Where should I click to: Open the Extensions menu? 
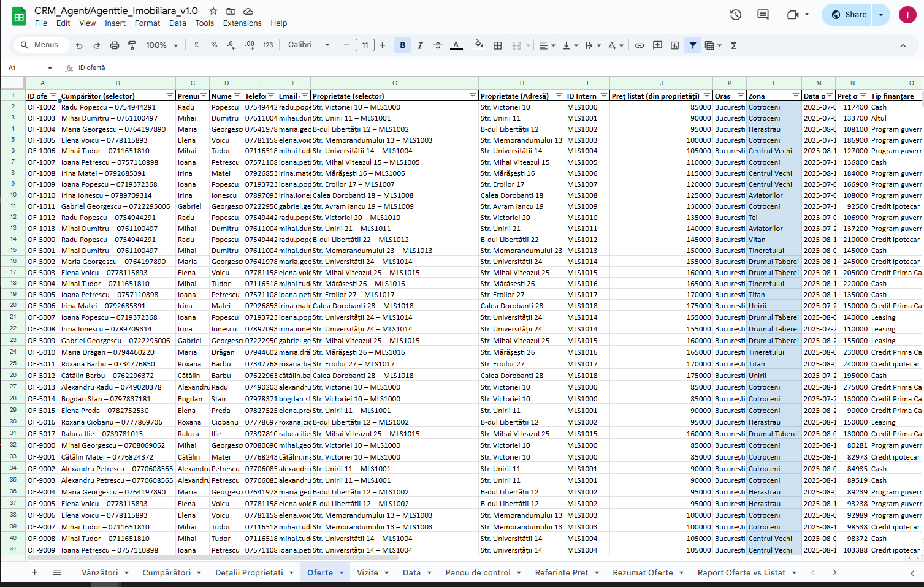coord(242,23)
